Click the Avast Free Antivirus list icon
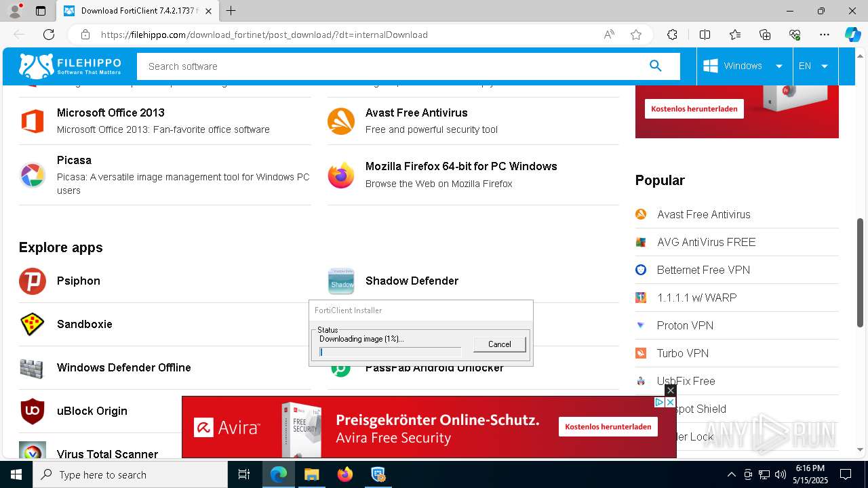Image resolution: width=868 pixels, height=488 pixels. [340, 121]
